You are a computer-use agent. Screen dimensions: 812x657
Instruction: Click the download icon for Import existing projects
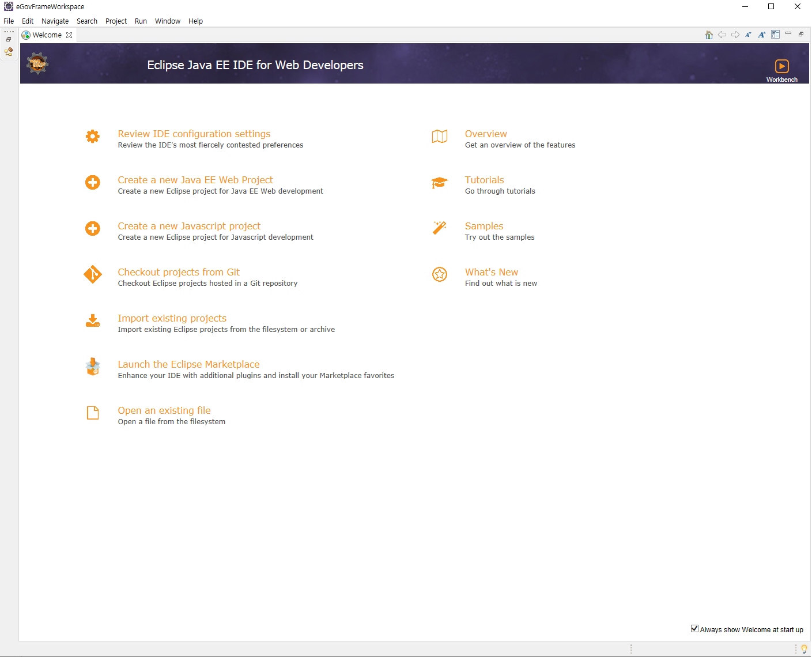coord(93,320)
